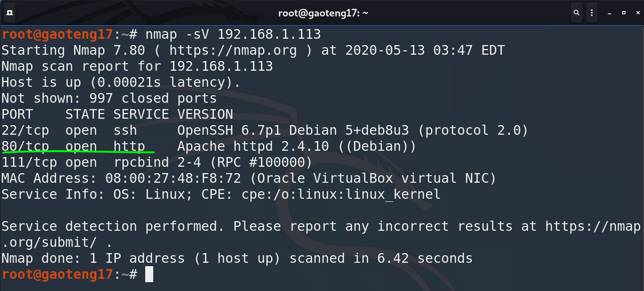
Task: Click the VERSION column header
Action: 205,114
